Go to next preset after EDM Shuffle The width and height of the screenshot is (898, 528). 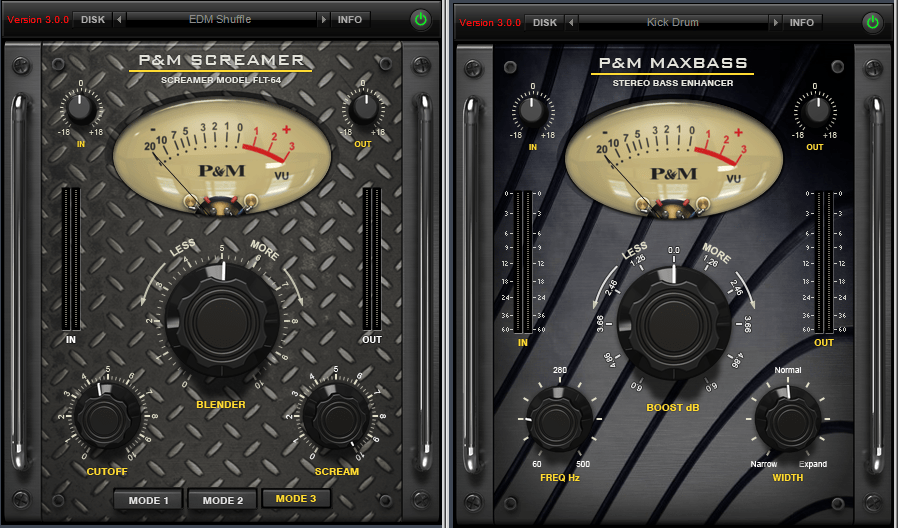324,19
